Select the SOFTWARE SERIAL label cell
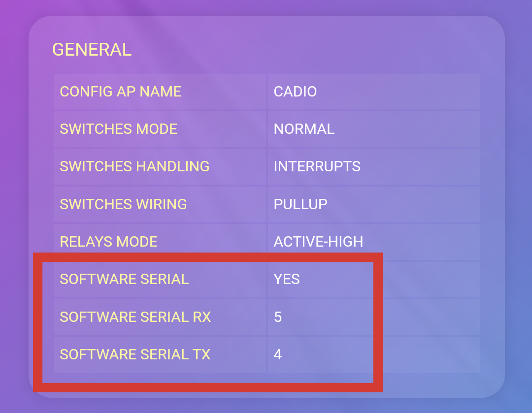The height and width of the screenshot is (413, 532). [124, 279]
